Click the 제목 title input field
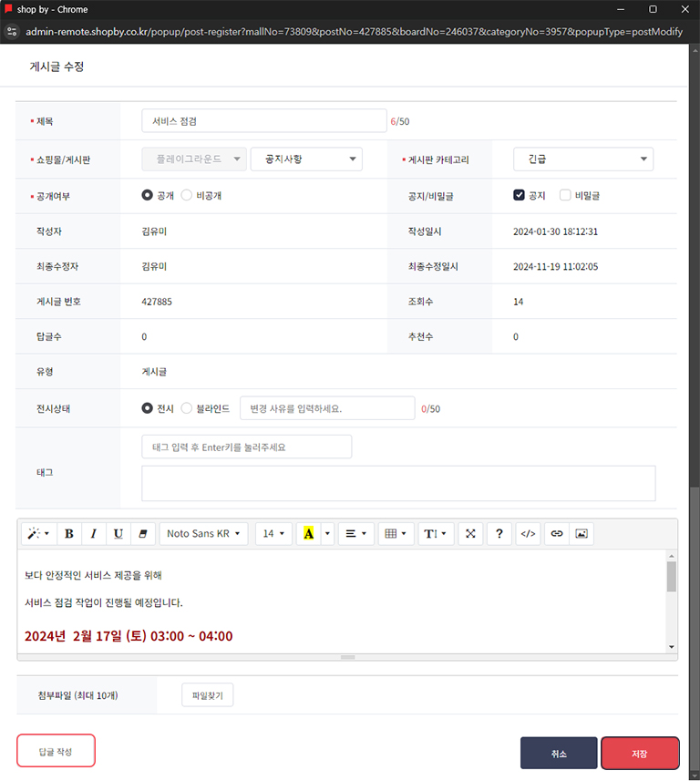 tap(264, 121)
